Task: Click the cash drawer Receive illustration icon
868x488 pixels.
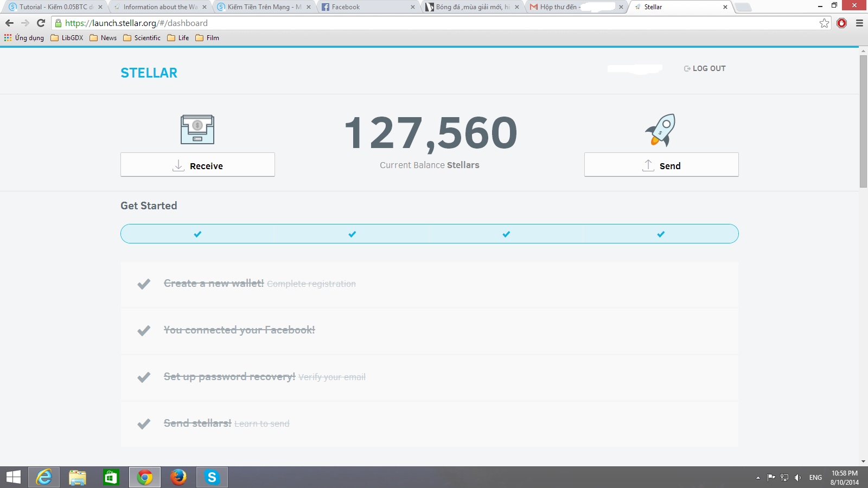Action: pyautogui.click(x=197, y=130)
